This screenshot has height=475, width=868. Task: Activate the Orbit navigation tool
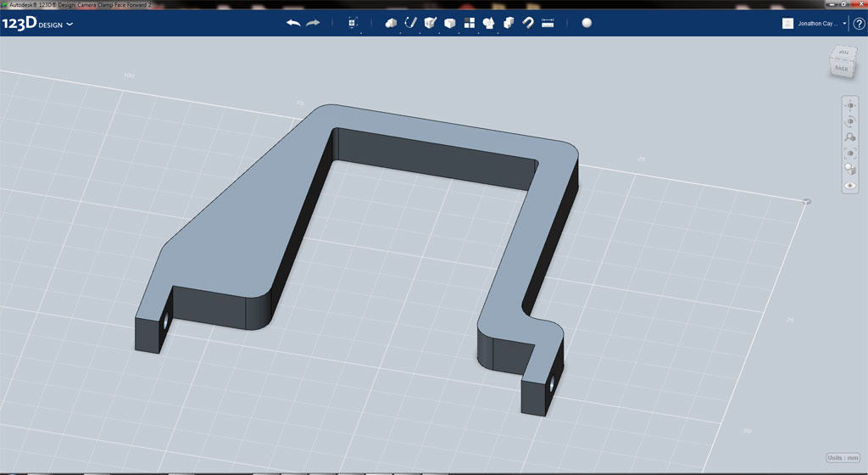[850, 121]
